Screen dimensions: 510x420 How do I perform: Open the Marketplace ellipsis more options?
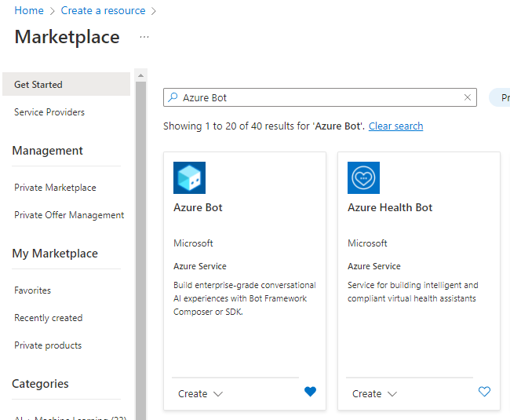pyautogui.click(x=144, y=37)
